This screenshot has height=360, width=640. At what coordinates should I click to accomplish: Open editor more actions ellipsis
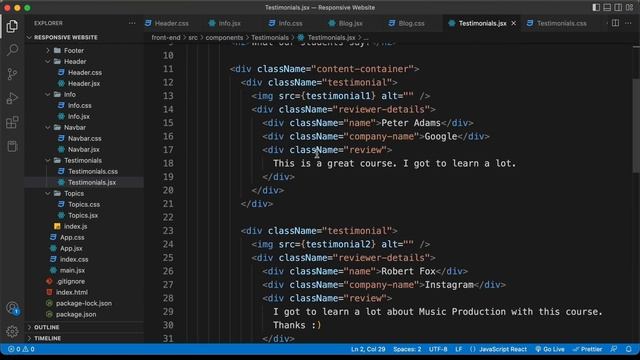point(628,23)
